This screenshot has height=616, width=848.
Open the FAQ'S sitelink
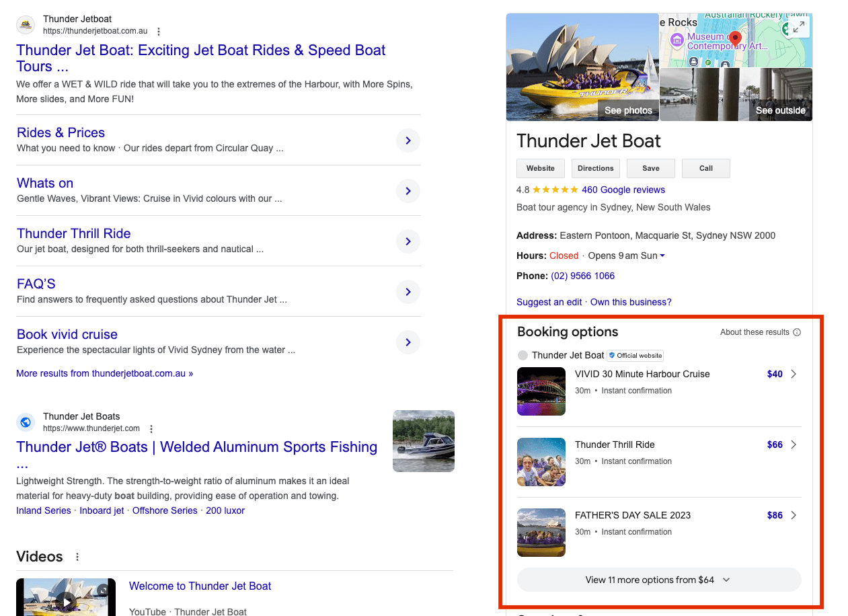(x=36, y=284)
